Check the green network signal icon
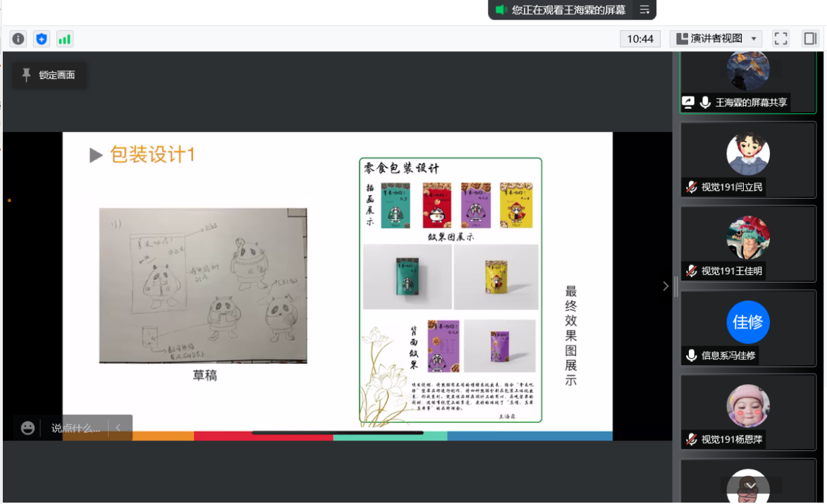The height and width of the screenshot is (504, 827). coord(65,39)
